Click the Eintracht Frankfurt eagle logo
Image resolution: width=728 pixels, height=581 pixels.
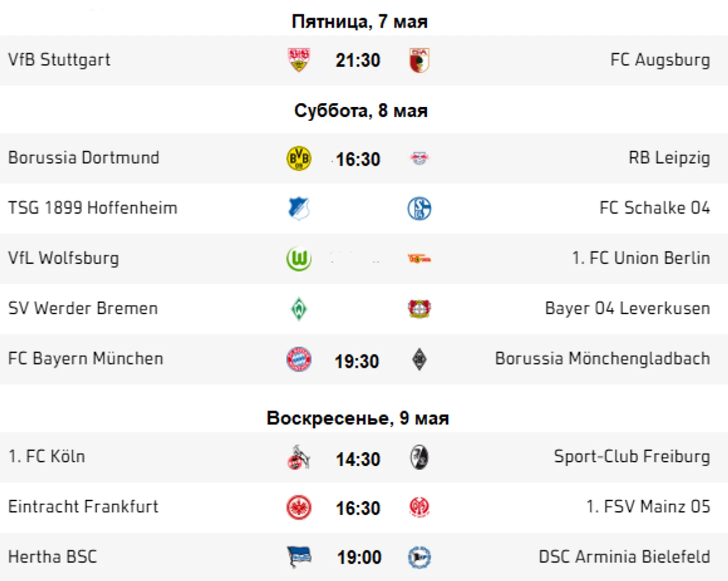(299, 507)
